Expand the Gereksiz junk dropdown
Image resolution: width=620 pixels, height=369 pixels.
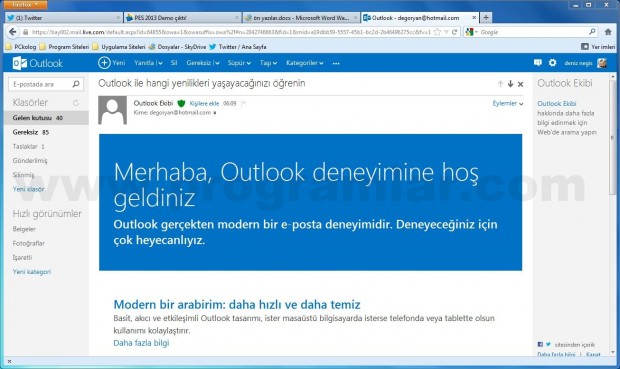point(217,63)
